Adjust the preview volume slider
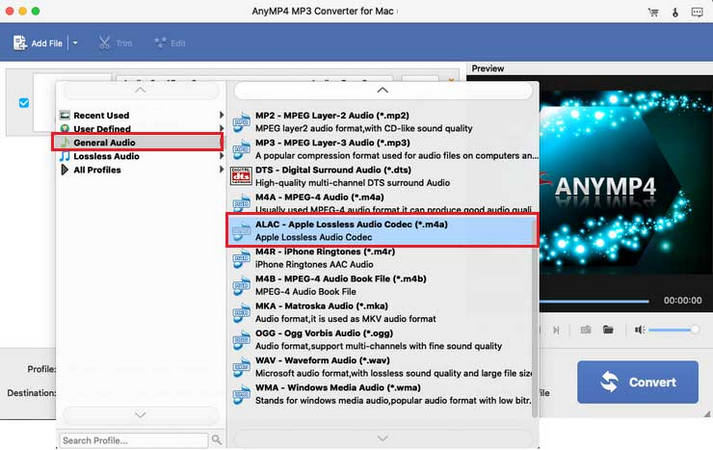Viewport: 713px width, 450px height. pyautogui.click(x=674, y=330)
